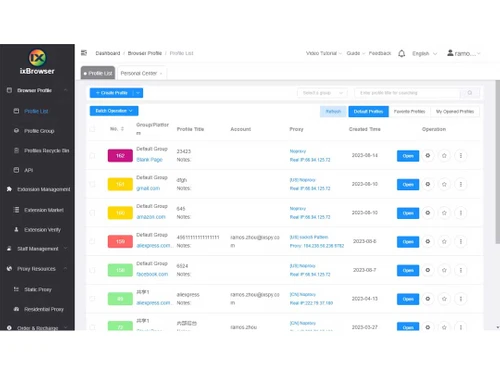This screenshot has height=375, width=500.
Task: Open more options for profile 160
Action: (x=461, y=213)
